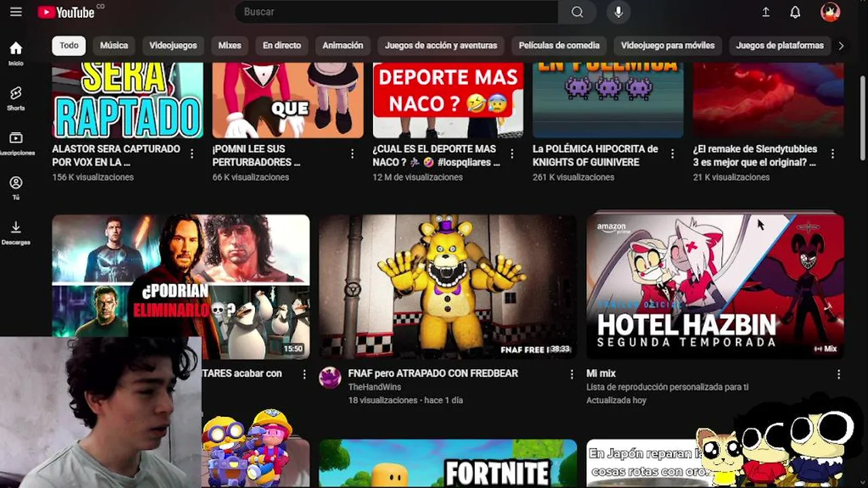Go to YouTube home via logo
Viewport: 868px width, 488px height.
tap(66, 12)
